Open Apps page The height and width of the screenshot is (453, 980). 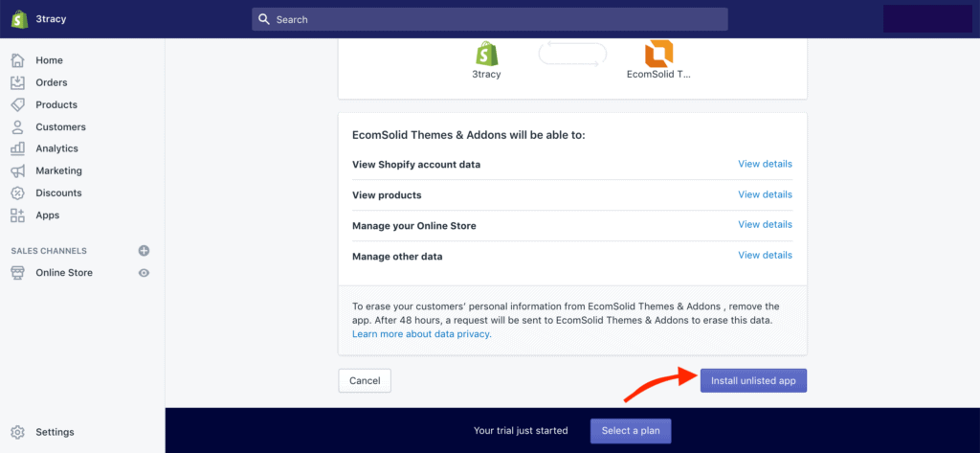pyautogui.click(x=48, y=215)
